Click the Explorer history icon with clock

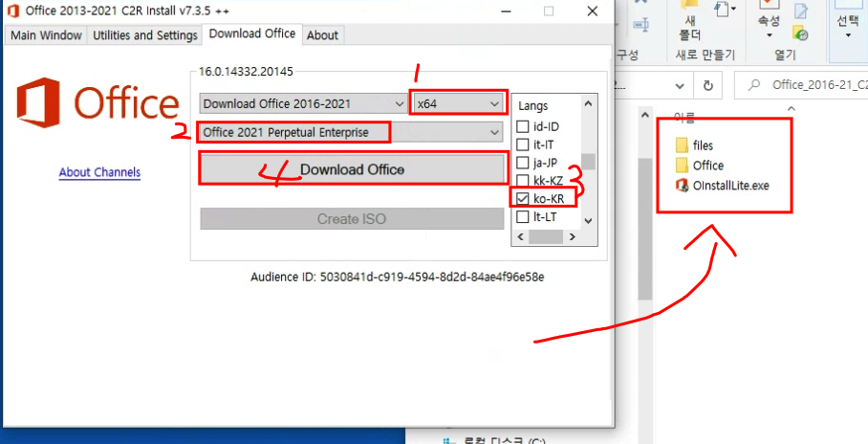coord(800,33)
